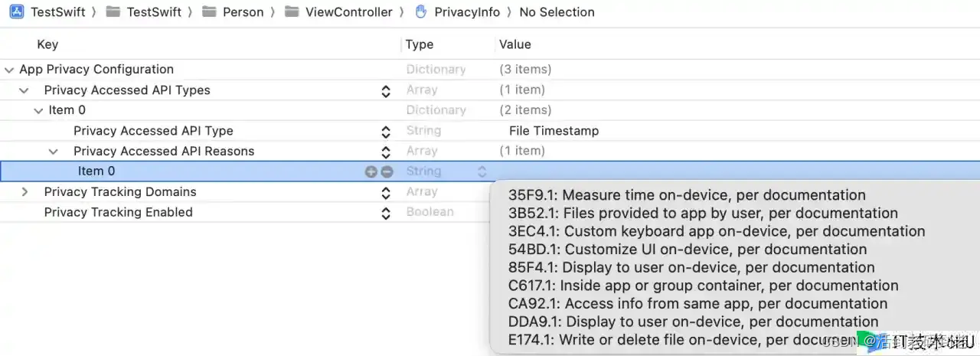Select the highlighted Item 0 string row
The width and height of the screenshot is (980, 356).
pos(490,171)
